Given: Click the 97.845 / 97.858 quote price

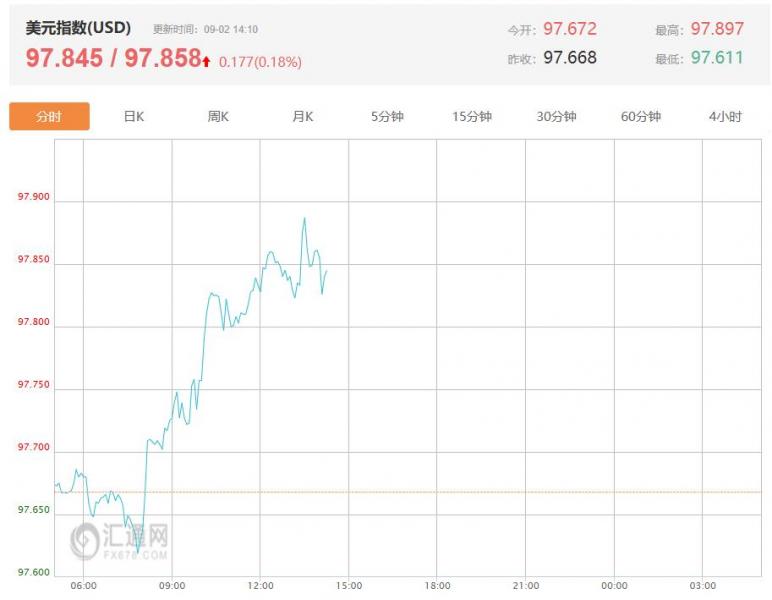Looking at the screenshot, I should [x=113, y=59].
